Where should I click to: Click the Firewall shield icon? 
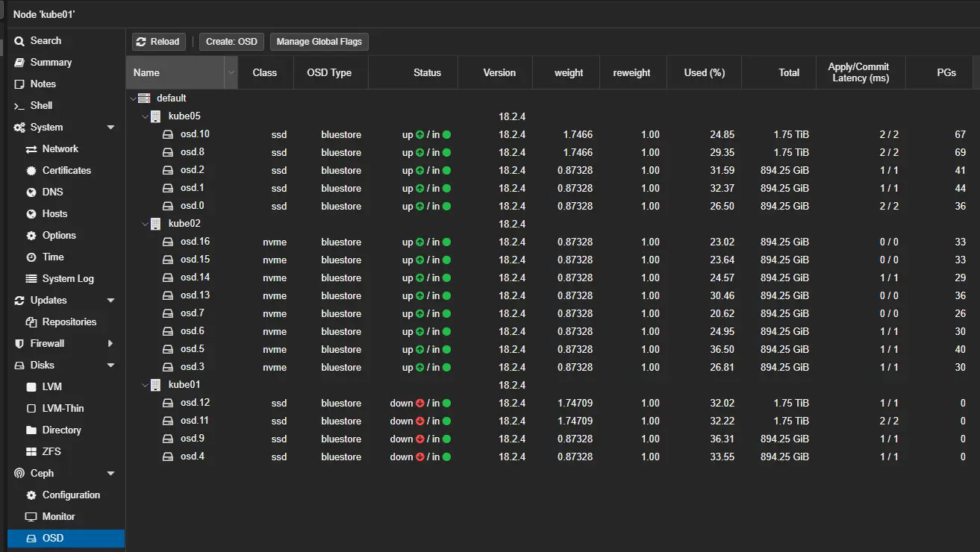(19, 344)
